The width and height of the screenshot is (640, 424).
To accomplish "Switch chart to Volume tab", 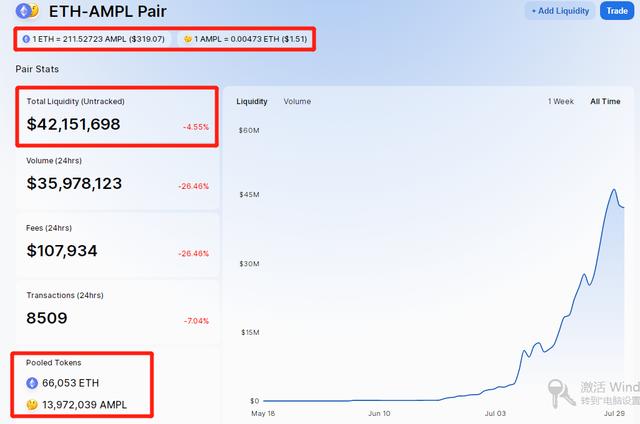I will 297,101.
